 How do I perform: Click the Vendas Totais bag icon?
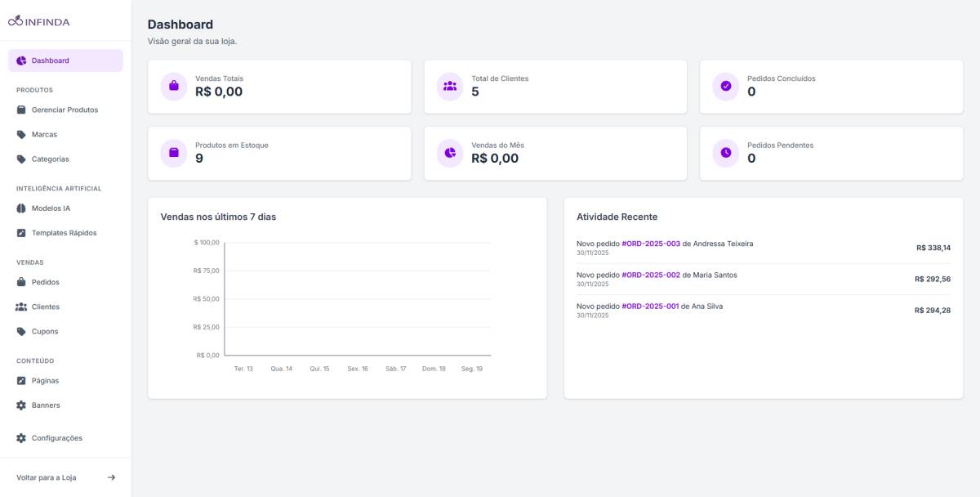[173, 86]
